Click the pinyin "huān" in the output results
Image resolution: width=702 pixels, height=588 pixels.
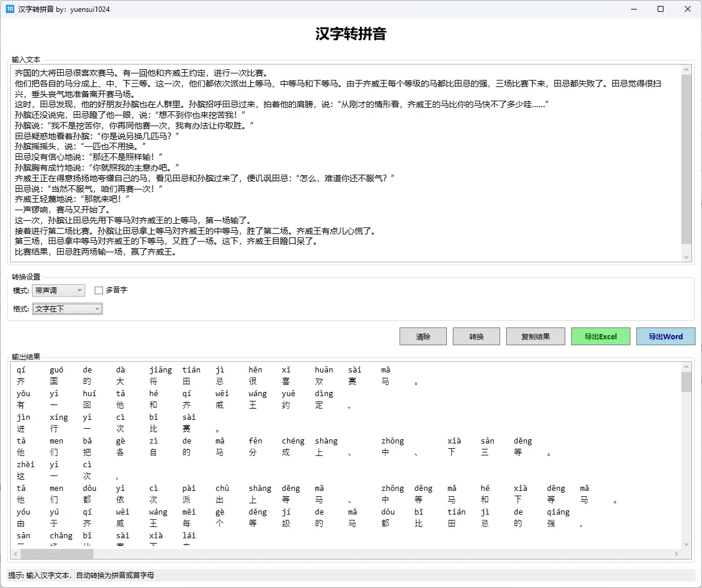(x=324, y=370)
